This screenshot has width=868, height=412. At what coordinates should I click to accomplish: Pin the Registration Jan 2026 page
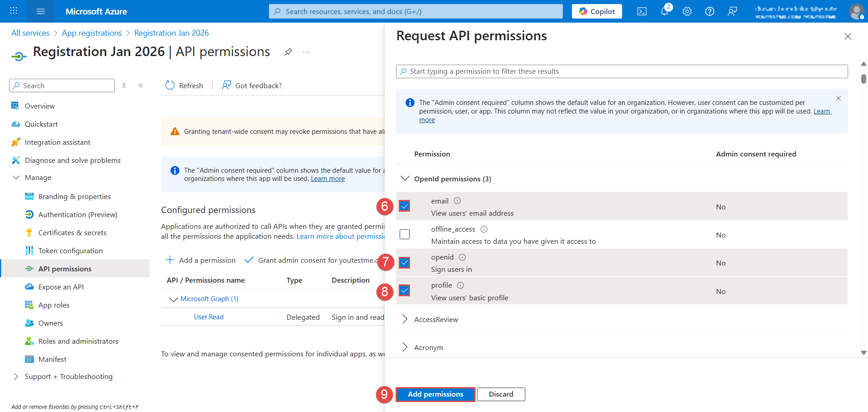click(x=288, y=52)
